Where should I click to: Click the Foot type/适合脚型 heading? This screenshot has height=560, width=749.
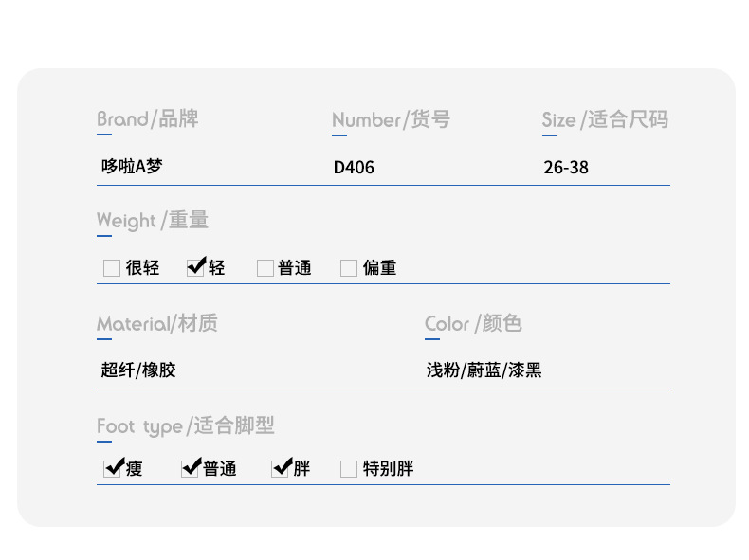point(185,425)
